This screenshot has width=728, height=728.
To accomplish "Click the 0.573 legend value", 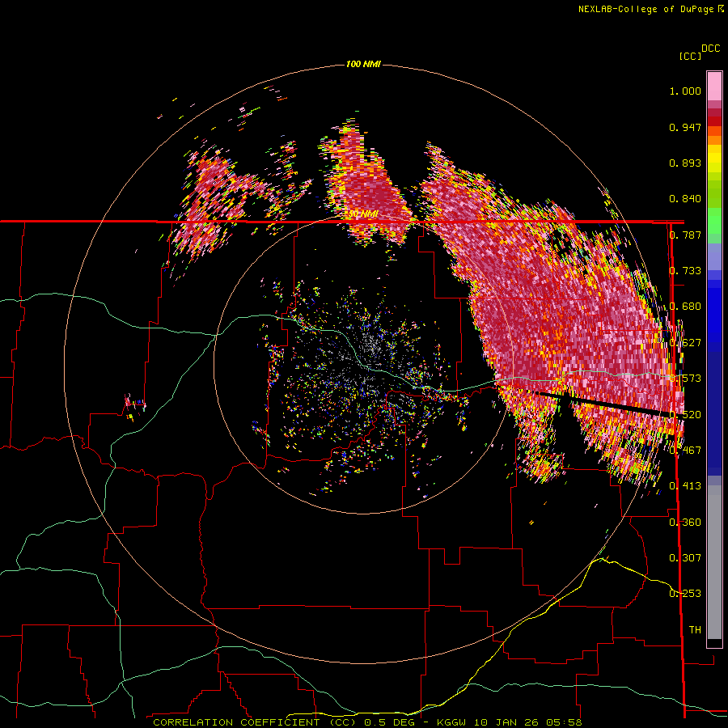I will 685,379.
